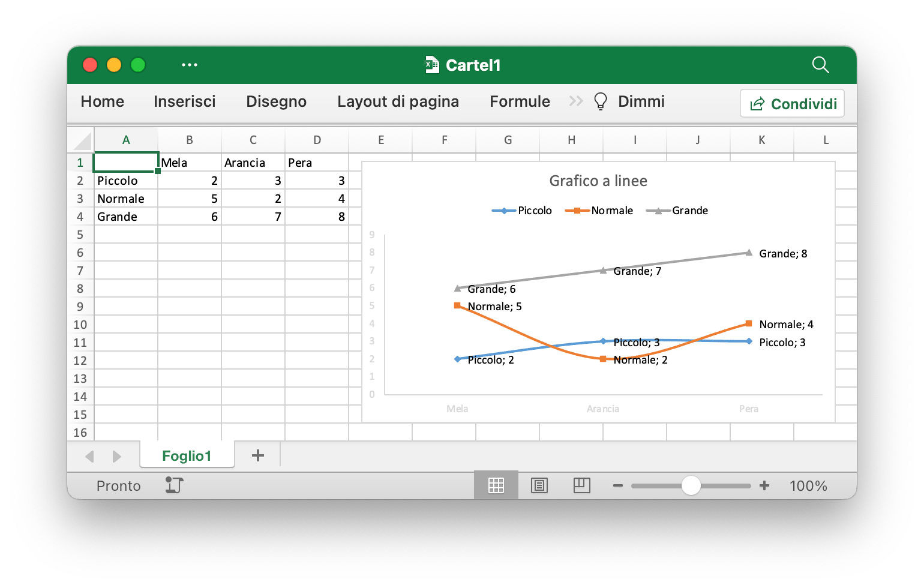Open the Disegno ribbon tab
Viewport: 924px width, 588px height.
pyautogui.click(x=277, y=101)
